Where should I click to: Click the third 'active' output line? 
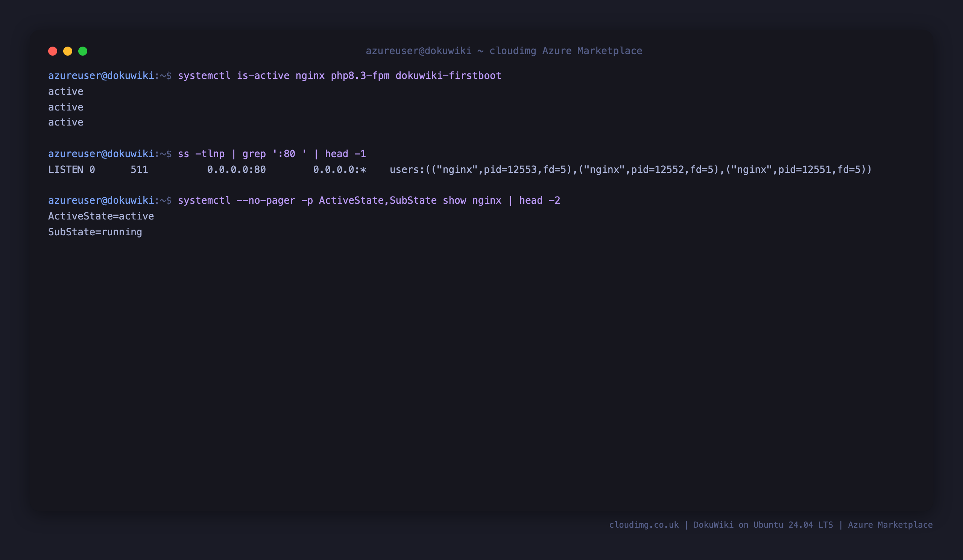click(x=66, y=122)
